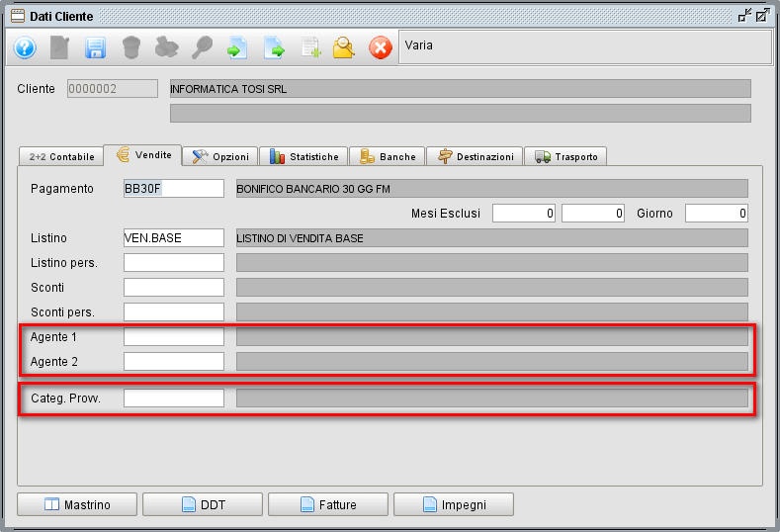Click new document with plus icon
Viewport: 780px width, 532px height.
309,48
